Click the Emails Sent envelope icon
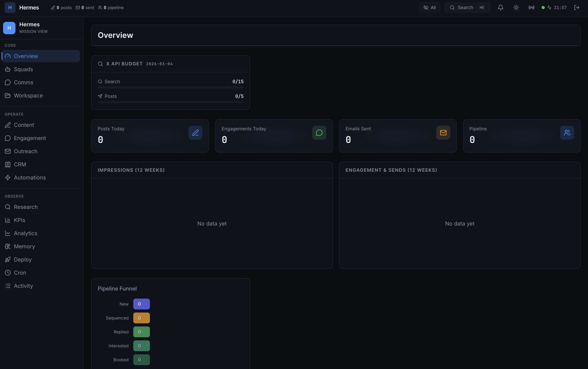 (443, 133)
